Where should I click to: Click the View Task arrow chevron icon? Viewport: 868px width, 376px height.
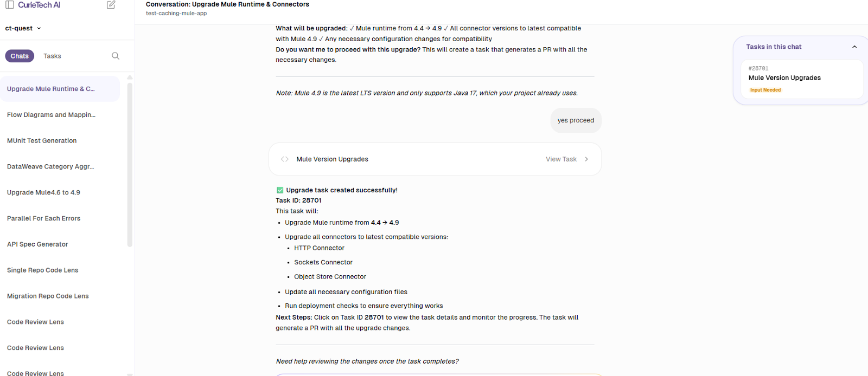coord(587,159)
